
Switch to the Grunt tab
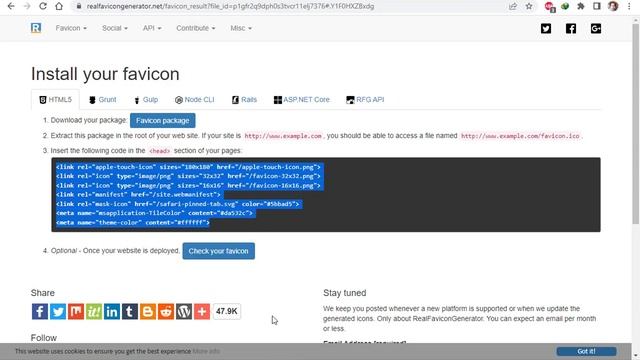pos(102,100)
